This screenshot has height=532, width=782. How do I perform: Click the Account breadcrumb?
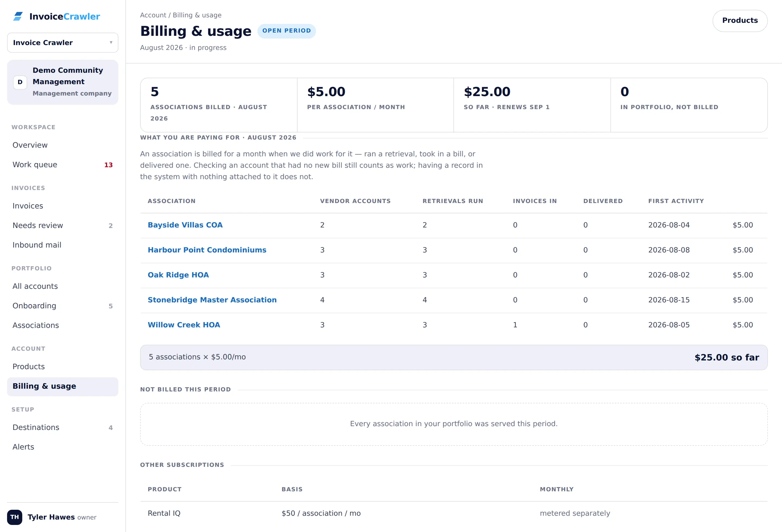tap(153, 15)
